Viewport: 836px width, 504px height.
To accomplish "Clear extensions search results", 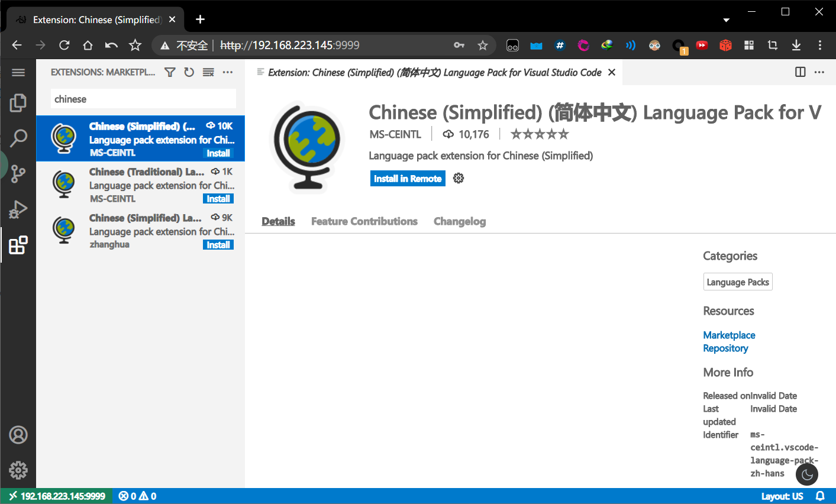I will tap(208, 72).
